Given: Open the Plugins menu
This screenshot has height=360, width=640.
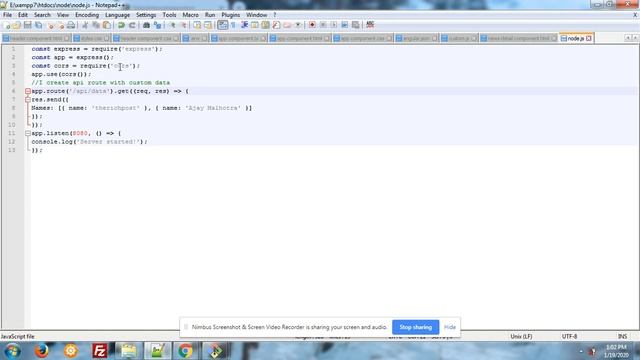Looking at the screenshot, I should (231, 15).
